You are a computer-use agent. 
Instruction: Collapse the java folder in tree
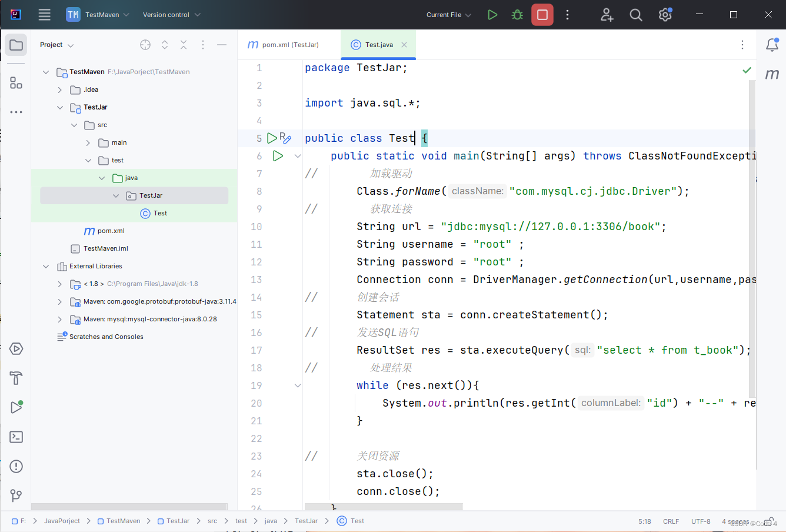102,178
